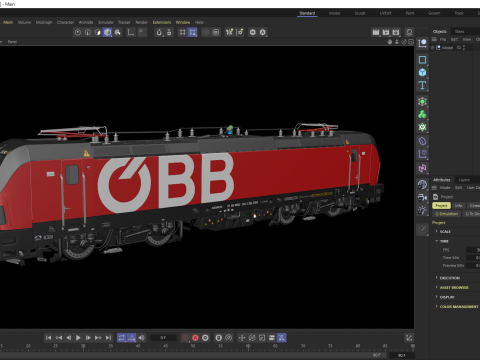Screen dimensions: 480x360
Task: Jump to the timeline end
Action: tap(108, 338)
